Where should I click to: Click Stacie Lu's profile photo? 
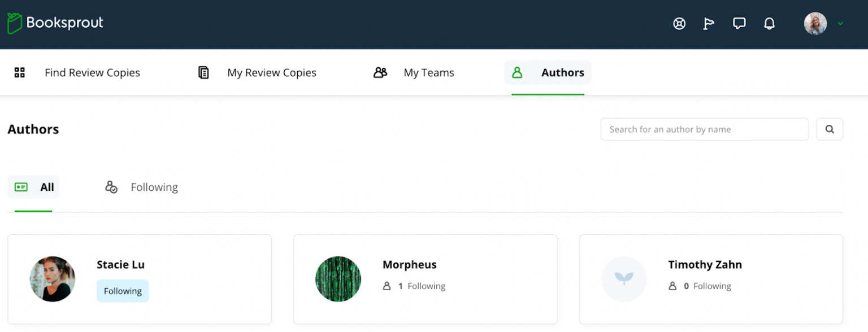[x=53, y=279]
